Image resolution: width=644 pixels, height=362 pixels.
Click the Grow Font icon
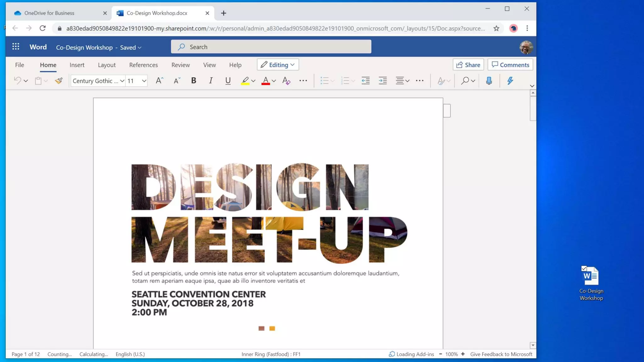[x=159, y=81]
